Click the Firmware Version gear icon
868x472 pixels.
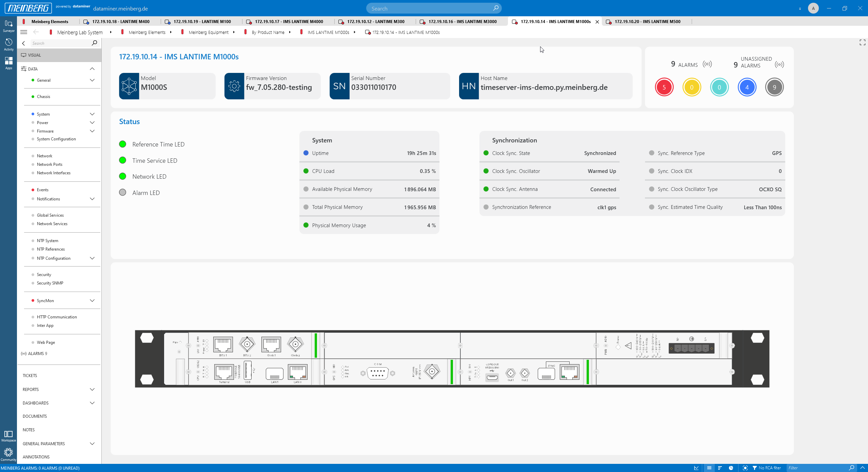tap(234, 86)
